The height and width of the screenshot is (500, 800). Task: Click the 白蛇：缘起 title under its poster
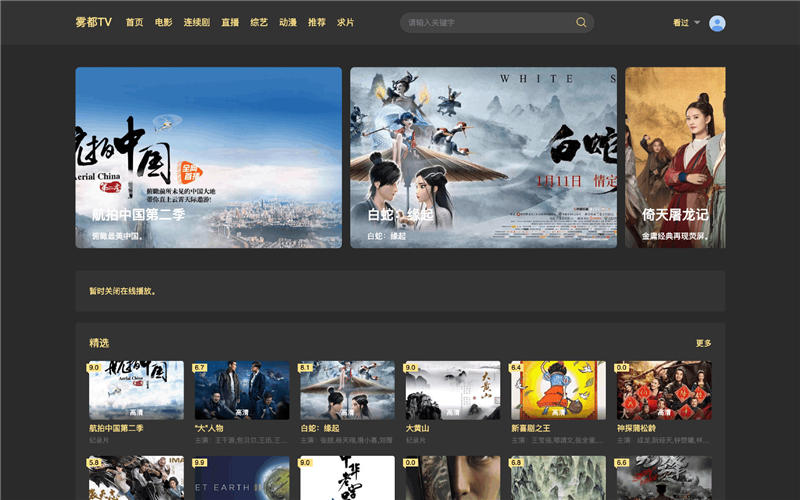(x=320, y=428)
